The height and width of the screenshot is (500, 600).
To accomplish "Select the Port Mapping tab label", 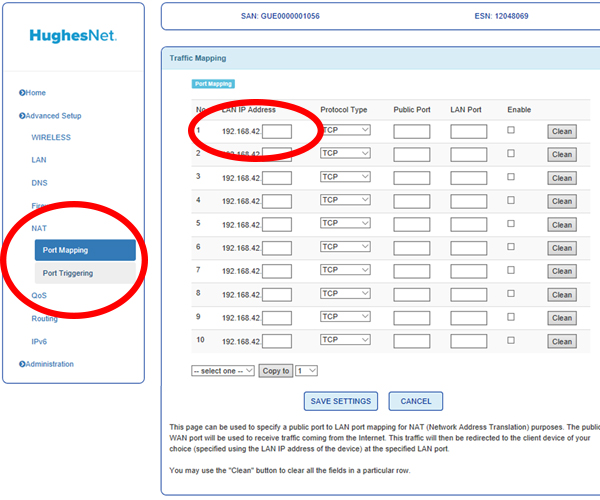I will pos(213,84).
